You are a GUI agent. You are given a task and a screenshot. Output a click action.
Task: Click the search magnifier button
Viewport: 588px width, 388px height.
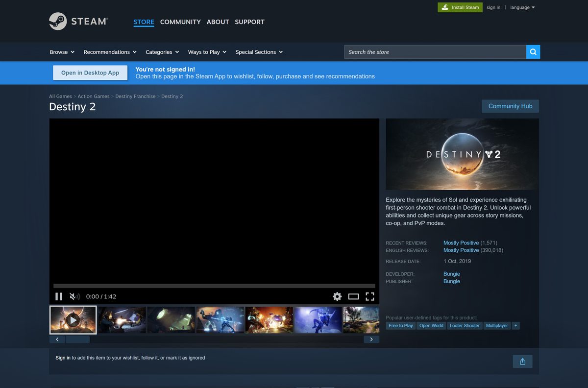click(533, 52)
